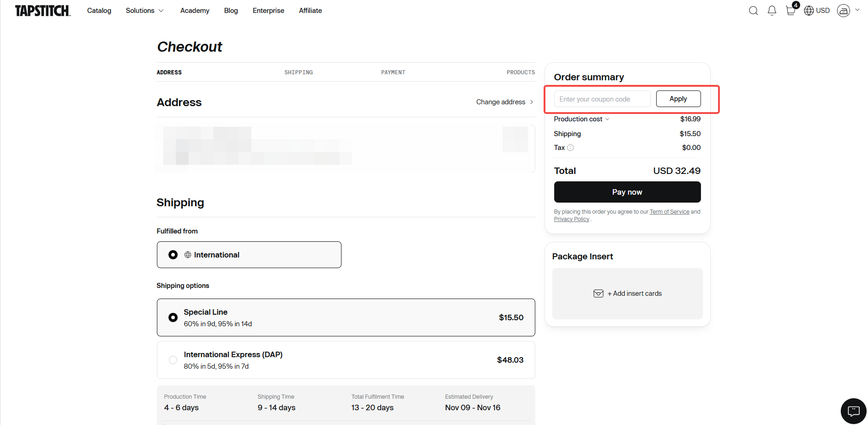Open the Academy page
868x425 pixels.
[195, 11]
